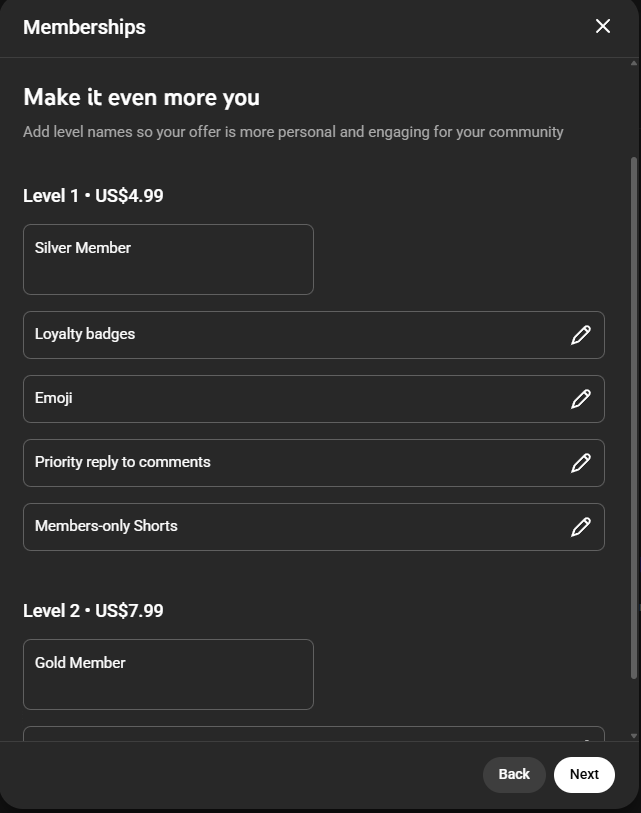Click the pencil icon for Members-only Shorts
This screenshot has width=641, height=813.
(581, 527)
